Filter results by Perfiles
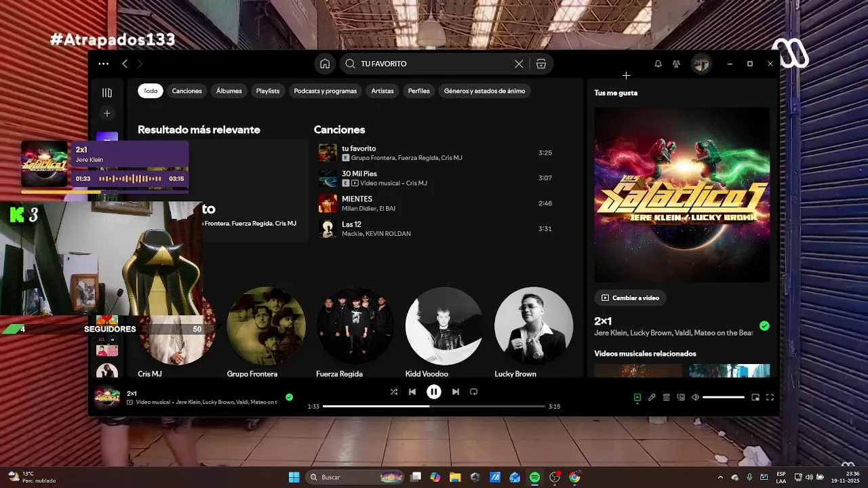Viewport: 868px width, 488px height. (x=419, y=91)
